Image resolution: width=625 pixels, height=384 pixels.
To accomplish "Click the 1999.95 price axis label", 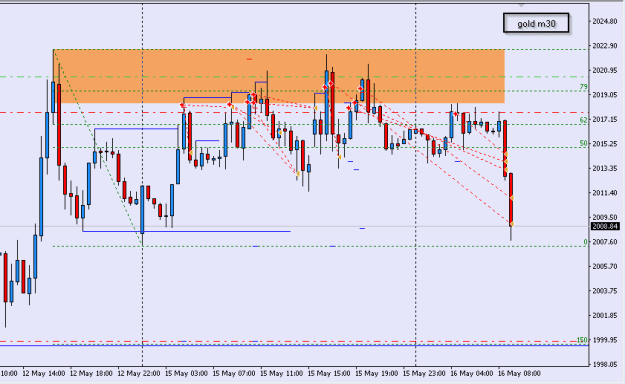I will tap(605, 340).
